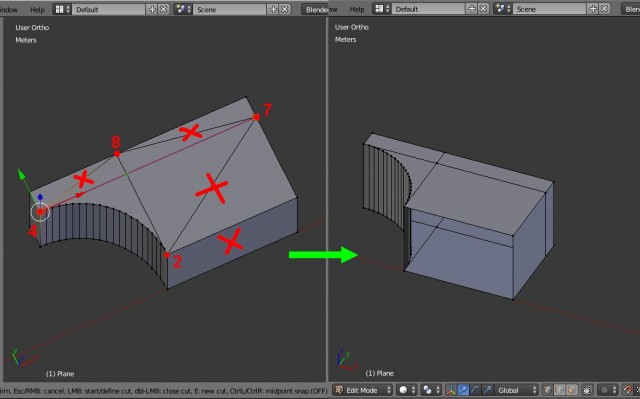Add a new scene in right window

point(593,9)
